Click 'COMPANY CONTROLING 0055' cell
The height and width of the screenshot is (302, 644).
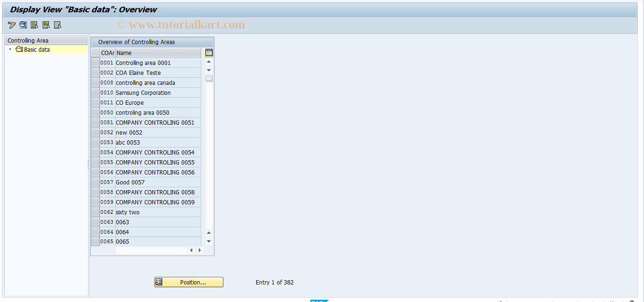click(x=158, y=162)
